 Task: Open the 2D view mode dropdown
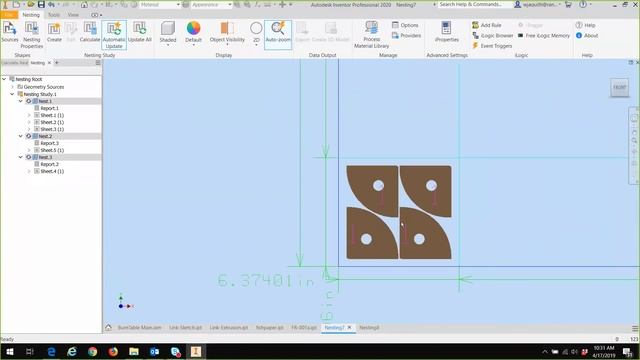click(x=256, y=33)
